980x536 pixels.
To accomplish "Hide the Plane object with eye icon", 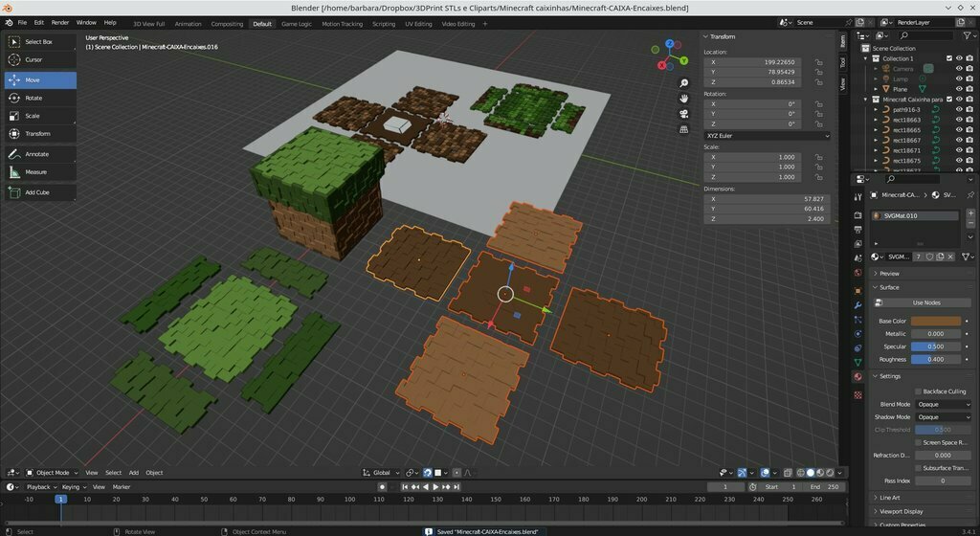I will (958, 89).
